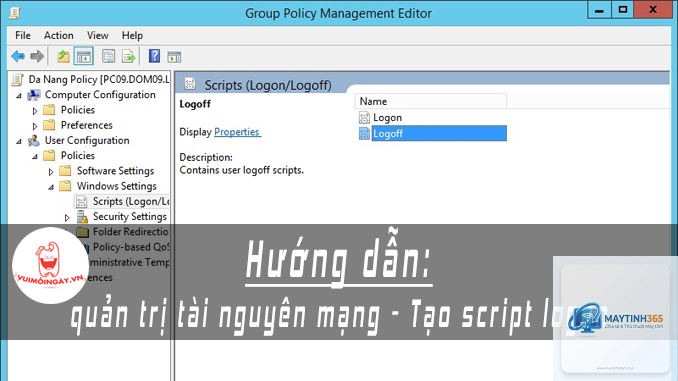This screenshot has width=678, height=381.
Task: Collapse the User Configuration node
Action: point(19,141)
